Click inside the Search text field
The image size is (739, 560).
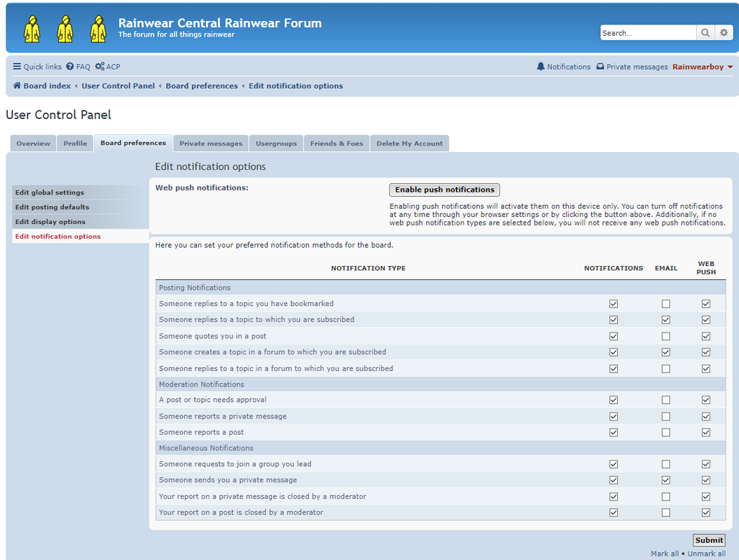tap(648, 32)
